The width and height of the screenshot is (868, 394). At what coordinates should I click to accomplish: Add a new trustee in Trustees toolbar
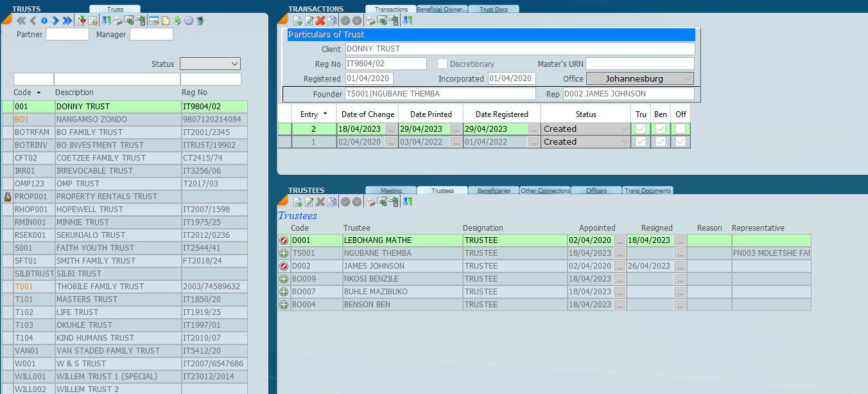(x=298, y=202)
